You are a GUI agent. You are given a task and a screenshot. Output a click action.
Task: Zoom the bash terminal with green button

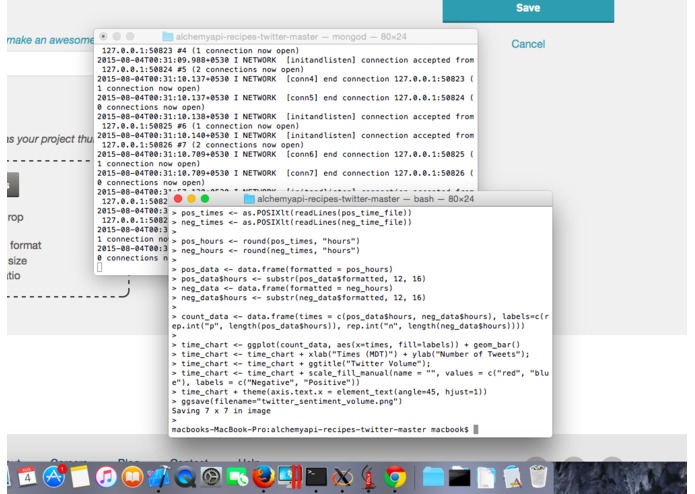coord(205,198)
